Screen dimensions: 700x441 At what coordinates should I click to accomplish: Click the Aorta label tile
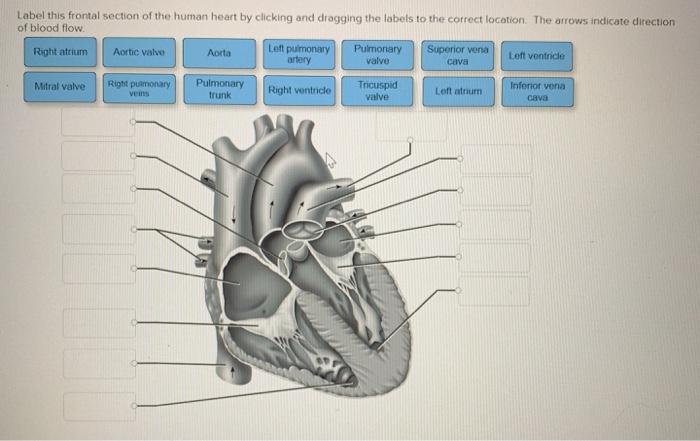coord(219,53)
